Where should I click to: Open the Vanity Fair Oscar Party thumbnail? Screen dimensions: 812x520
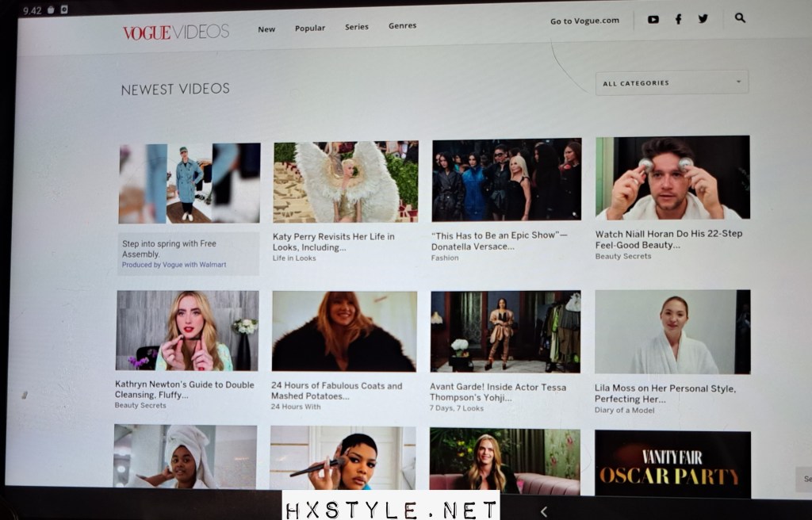pos(672,464)
